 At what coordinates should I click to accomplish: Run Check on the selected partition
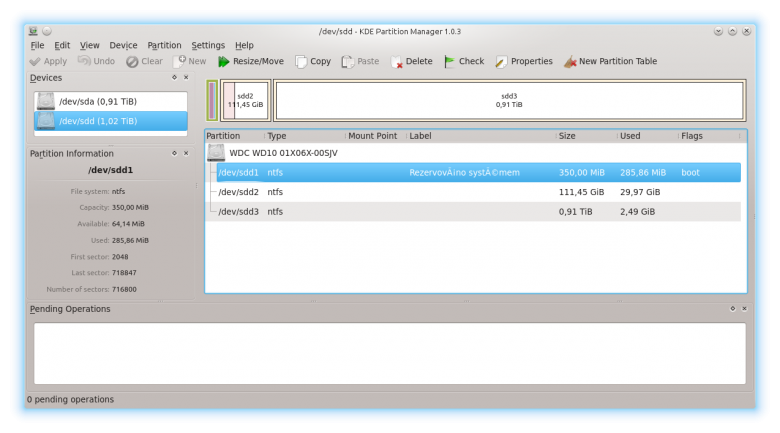point(464,61)
